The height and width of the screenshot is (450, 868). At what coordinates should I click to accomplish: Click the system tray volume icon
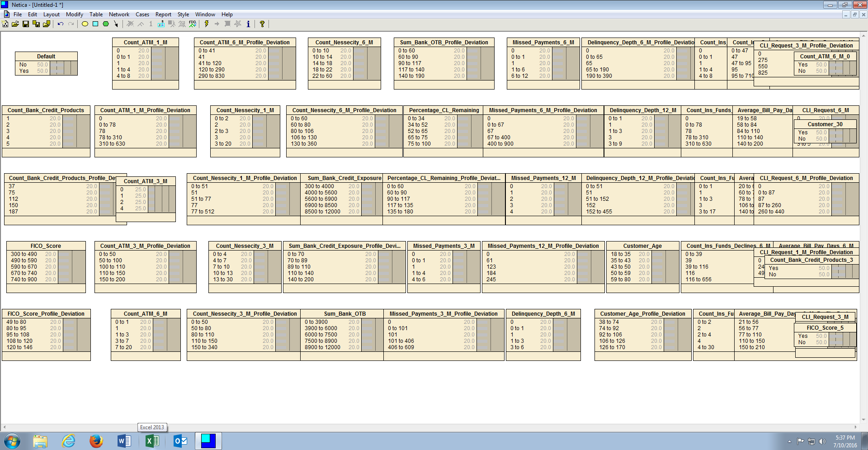point(822,441)
